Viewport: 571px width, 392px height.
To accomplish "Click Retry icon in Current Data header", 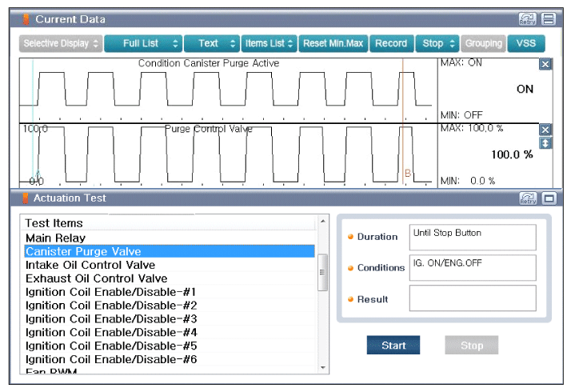I will click(527, 19).
